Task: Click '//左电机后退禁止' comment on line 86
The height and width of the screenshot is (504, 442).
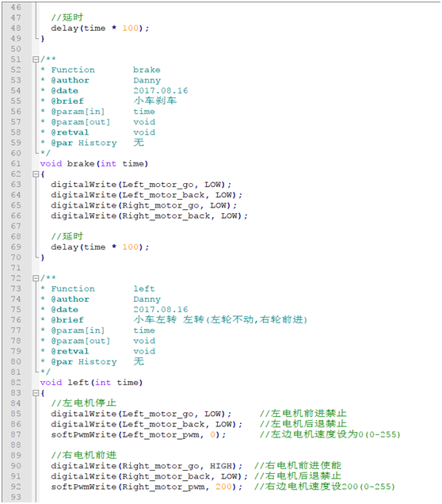Action: (x=303, y=424)
